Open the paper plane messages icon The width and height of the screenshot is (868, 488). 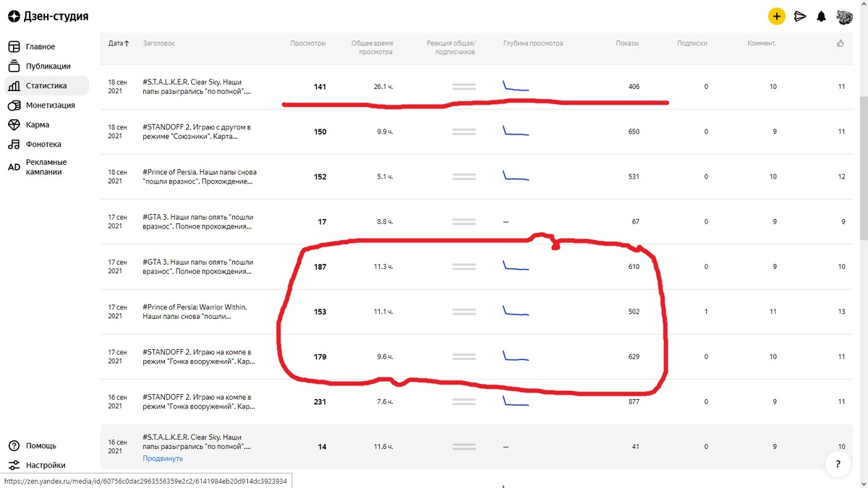800,16
